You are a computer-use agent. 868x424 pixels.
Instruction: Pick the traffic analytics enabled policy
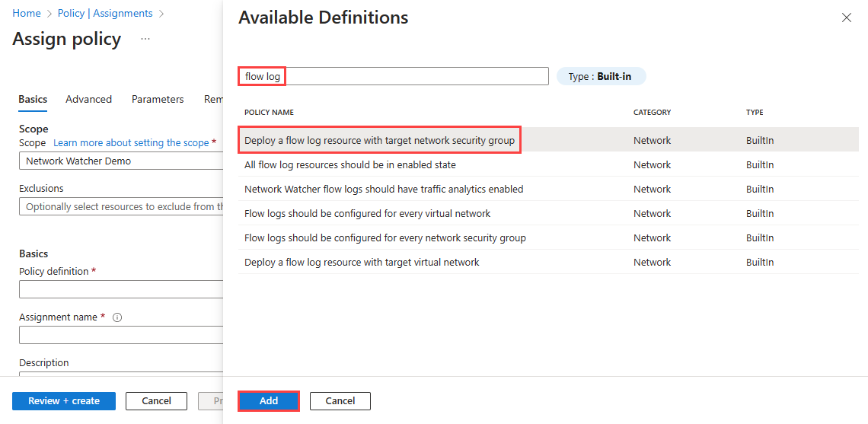tap(384, 189)
